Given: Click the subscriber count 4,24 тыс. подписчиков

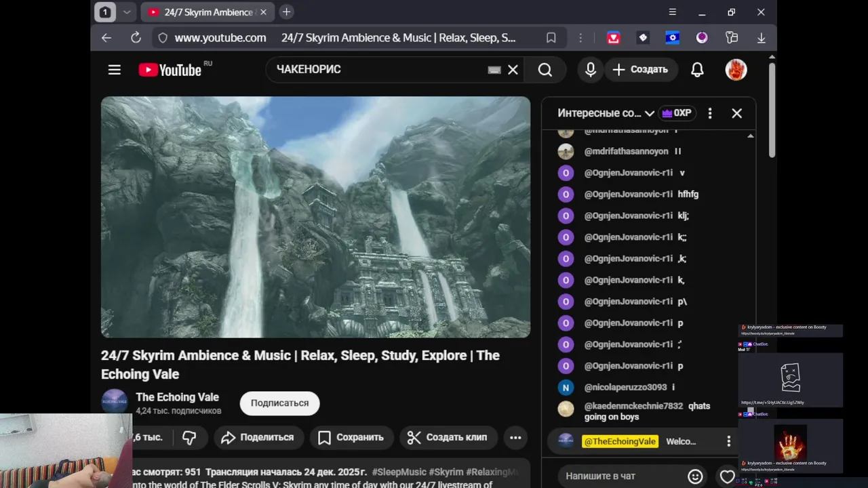Looking at the screenshot, I should (x=178, y=411).
